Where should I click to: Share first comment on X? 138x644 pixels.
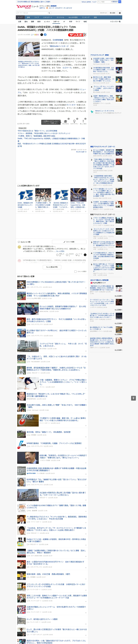(x=85, y=255)
